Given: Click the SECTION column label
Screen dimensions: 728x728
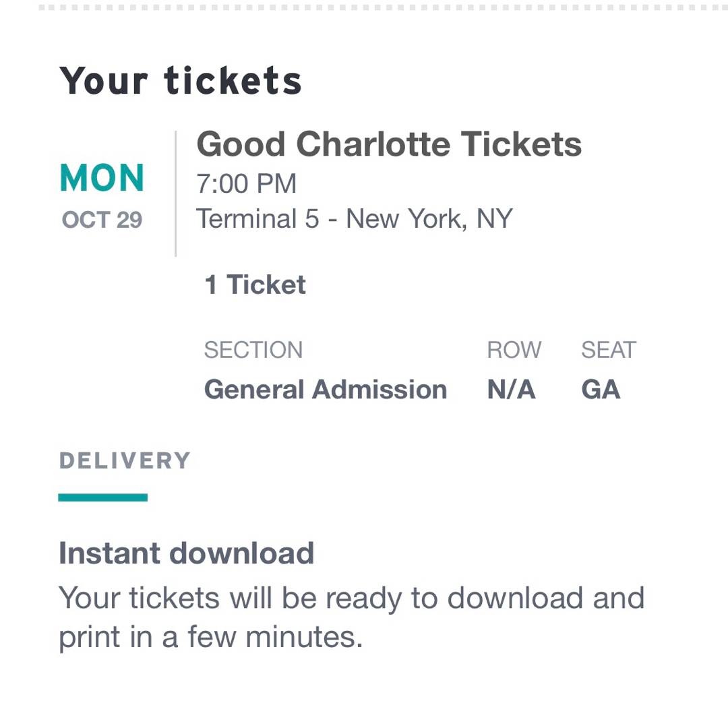Looking at the screenshot, I should coord(253,350).
